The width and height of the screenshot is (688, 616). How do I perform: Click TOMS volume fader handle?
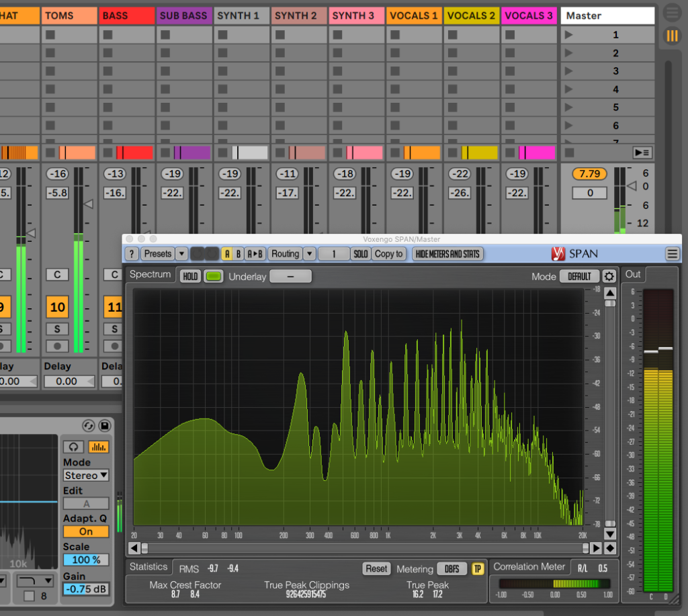pyautogui.click(x=88, y=204)
